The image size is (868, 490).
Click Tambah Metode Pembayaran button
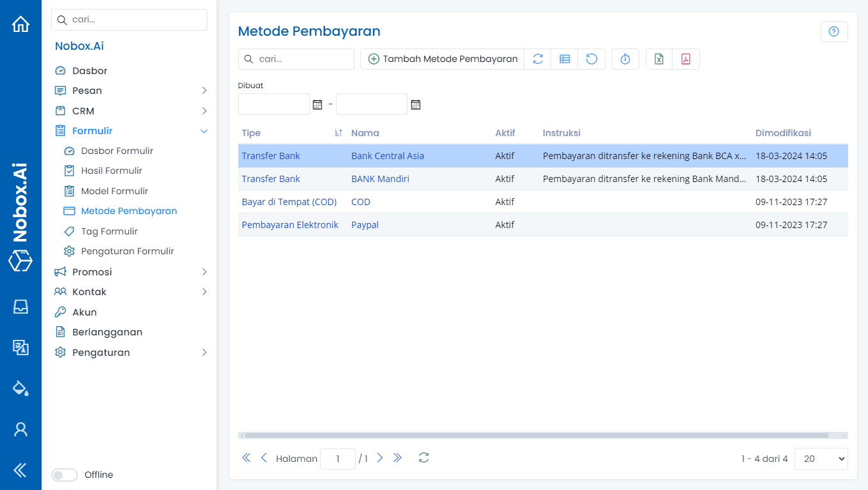442,58
